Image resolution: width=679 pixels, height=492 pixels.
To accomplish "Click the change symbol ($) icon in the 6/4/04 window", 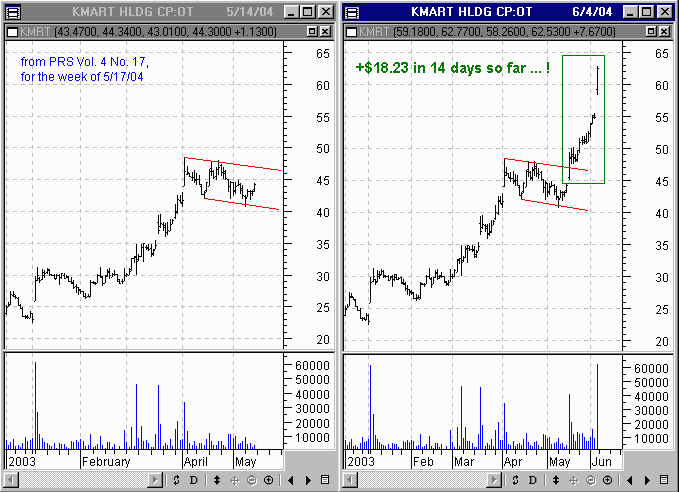I will click(x=515, y=480).
